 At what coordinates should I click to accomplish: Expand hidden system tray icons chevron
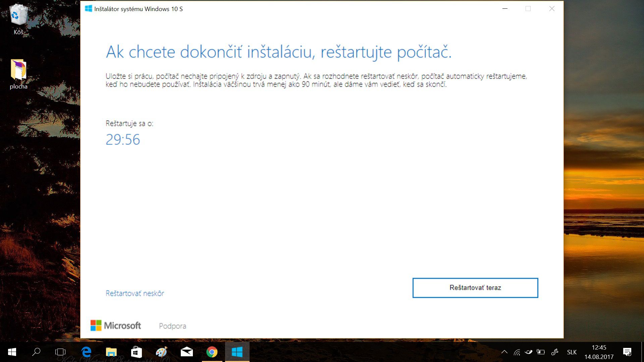tap(504, 352)
